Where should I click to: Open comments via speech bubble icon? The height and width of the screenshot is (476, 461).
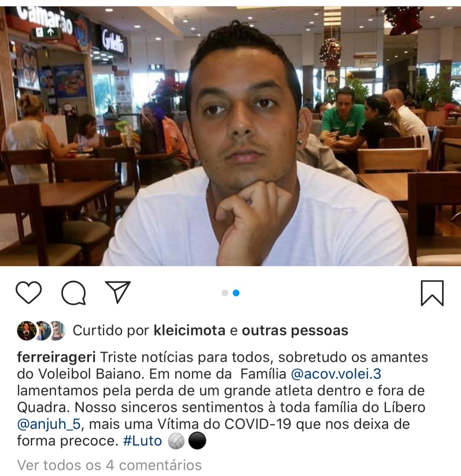coord(74,293)
